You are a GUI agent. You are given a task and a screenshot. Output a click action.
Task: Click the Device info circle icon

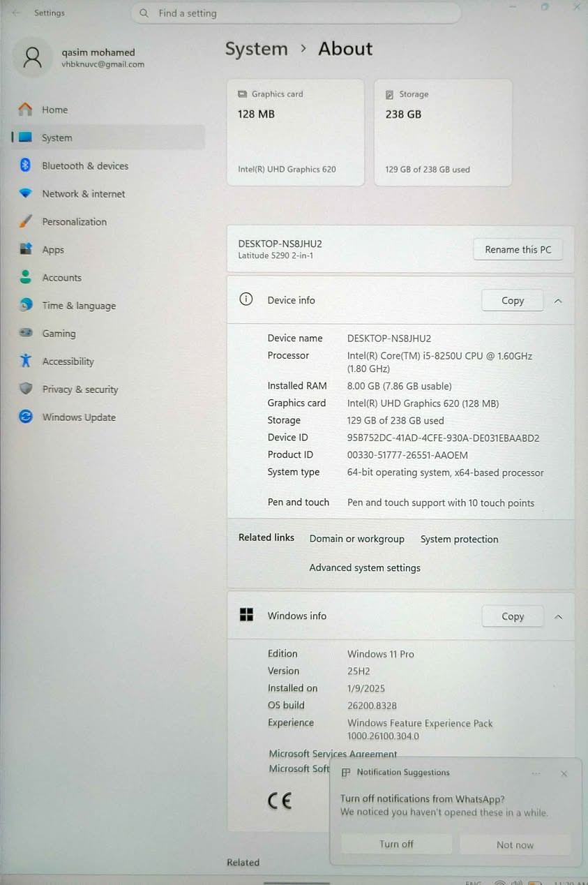point(246,299)
